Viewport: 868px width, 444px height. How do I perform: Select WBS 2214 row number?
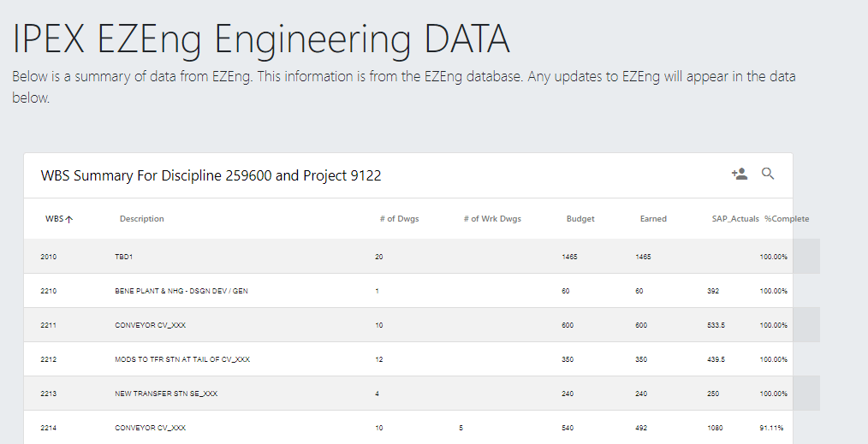pyautogui.click(x=48, y=428)
